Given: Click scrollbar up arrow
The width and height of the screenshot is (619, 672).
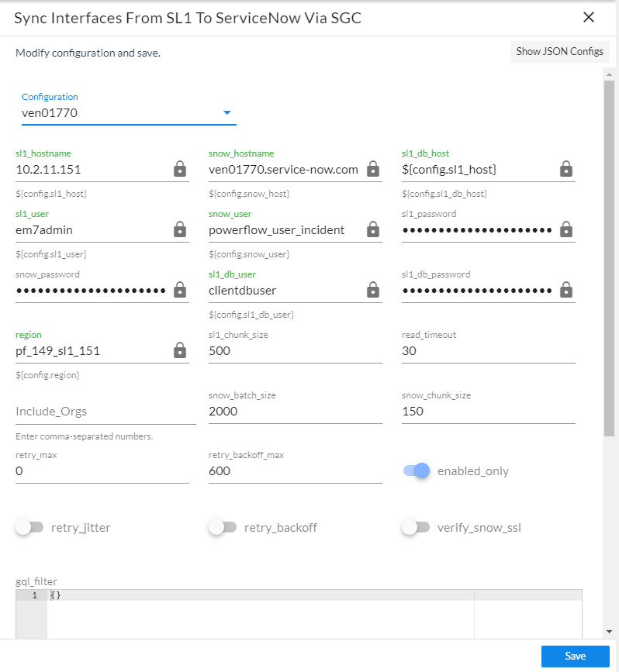Looking at the screenshot, I should (609, 74).
